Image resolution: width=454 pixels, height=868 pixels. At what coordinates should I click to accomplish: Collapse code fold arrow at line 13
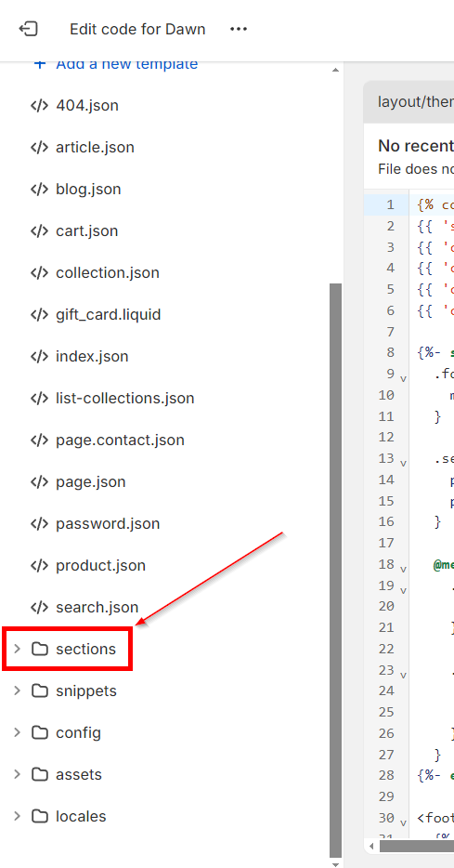403,463
